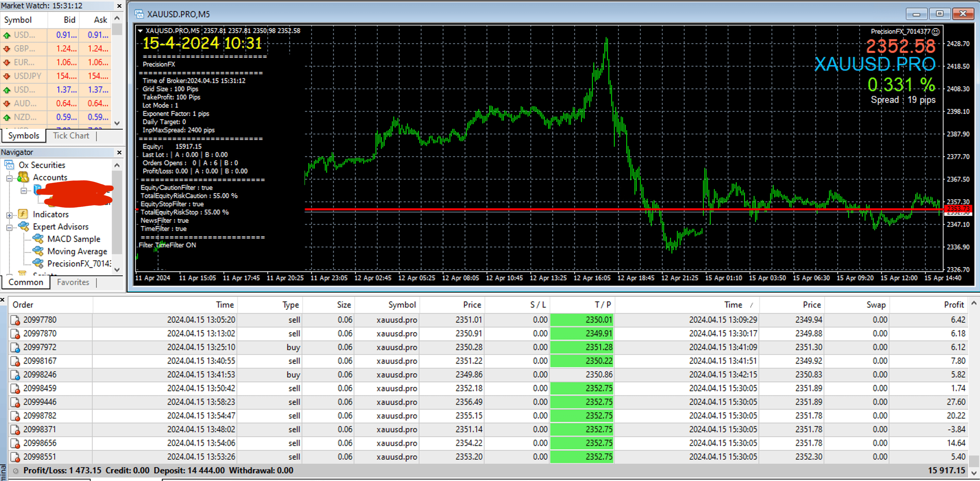Expand the Indicators tree node
This screenshot has width=980, height=481.
tap(9, 215)
